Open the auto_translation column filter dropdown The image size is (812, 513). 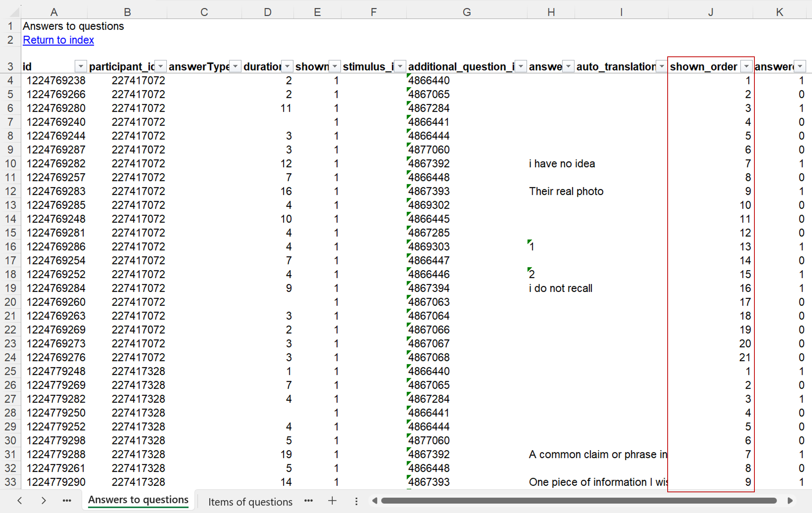point(662,66)
